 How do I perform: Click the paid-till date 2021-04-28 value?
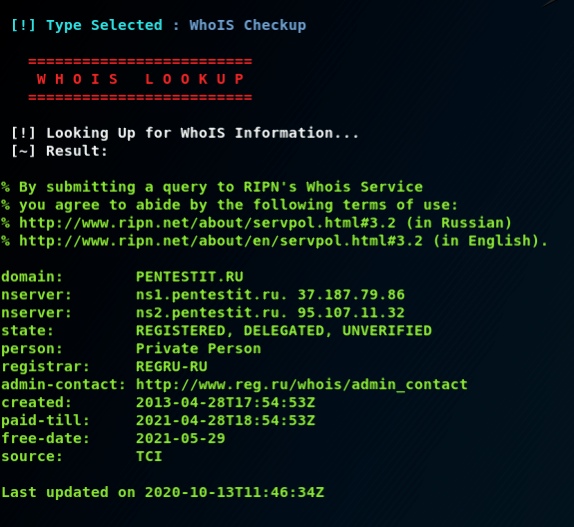coord(226,421)
